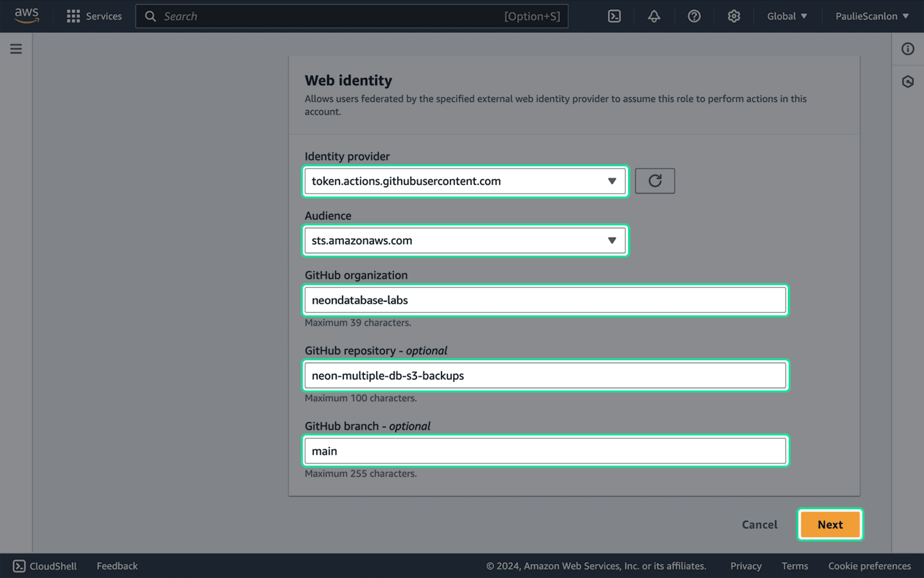This screenshot has width=924, height=578.
Task: Click the AWS logo in the top bar
Action: (27, 15)
